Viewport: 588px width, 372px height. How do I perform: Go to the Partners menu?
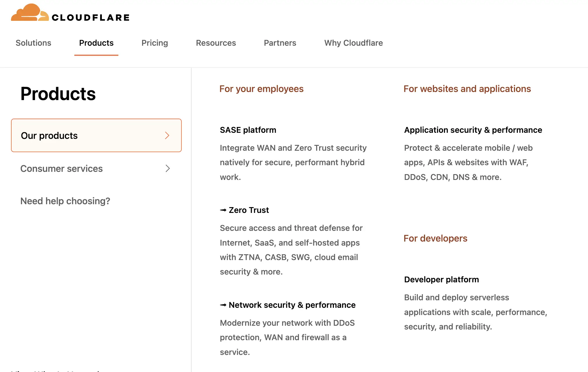coord(280,43)
